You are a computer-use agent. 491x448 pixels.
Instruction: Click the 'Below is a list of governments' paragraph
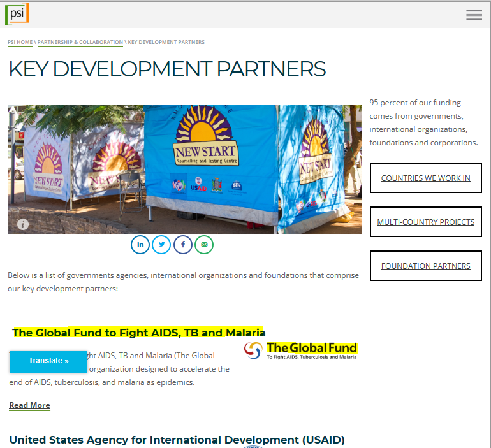point(183,282)
